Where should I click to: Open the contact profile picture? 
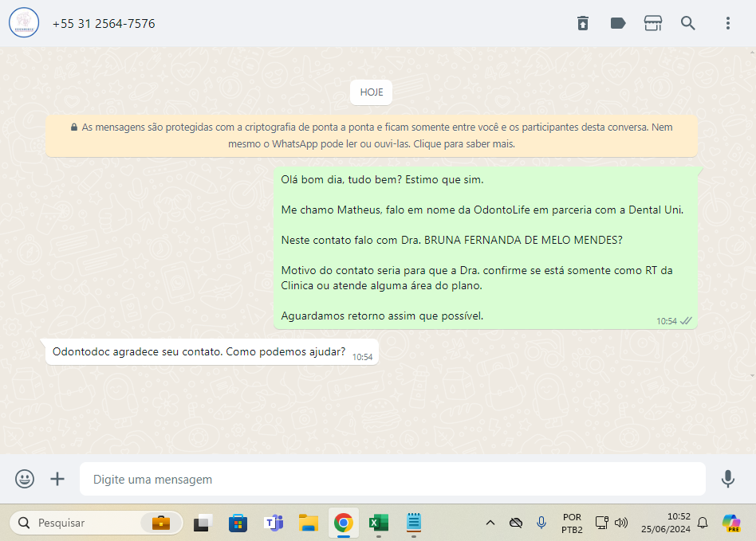point(24,22)
